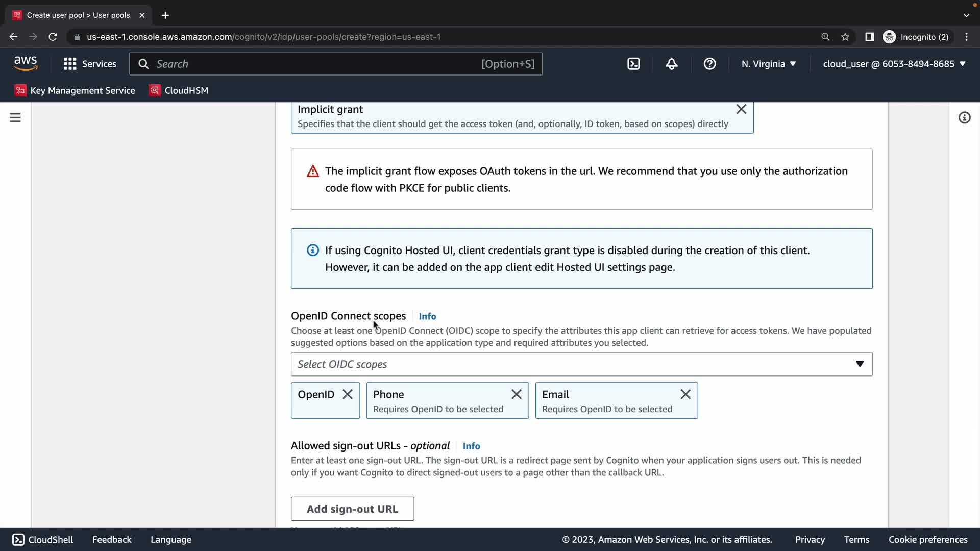Image resolution: width=980 pixels, height=551 pixels.
Task: Click the Add sign-out URL button
Action: coord(352,509)
